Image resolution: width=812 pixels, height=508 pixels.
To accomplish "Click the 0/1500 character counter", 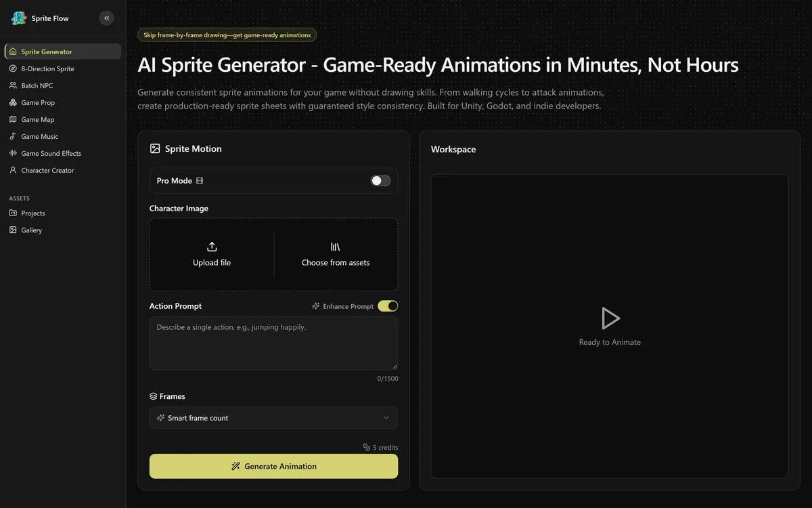I will pos(388,379).
